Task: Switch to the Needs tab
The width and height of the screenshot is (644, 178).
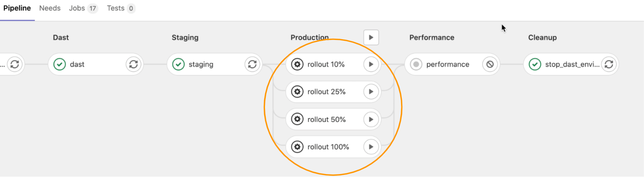Action: [x=50, y=8]
